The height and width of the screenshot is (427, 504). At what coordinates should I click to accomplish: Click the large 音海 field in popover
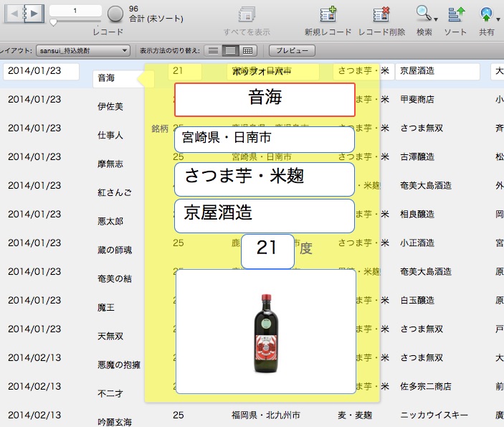coord(265,100)
